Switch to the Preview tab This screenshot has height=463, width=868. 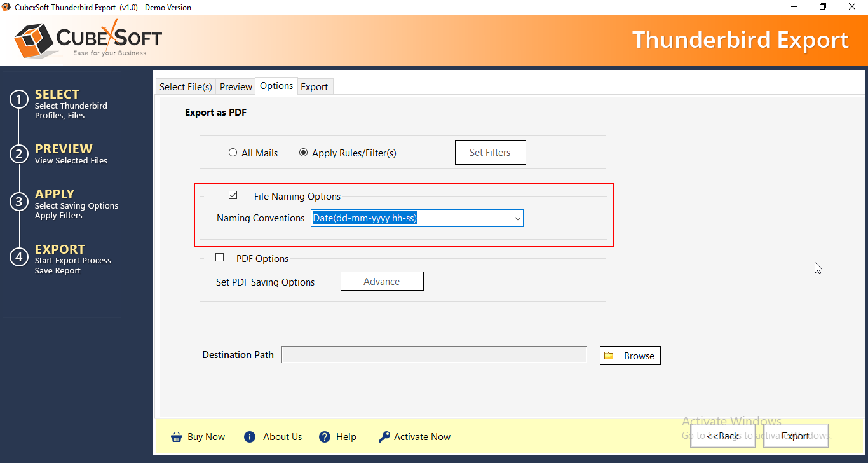click(236, 87)
